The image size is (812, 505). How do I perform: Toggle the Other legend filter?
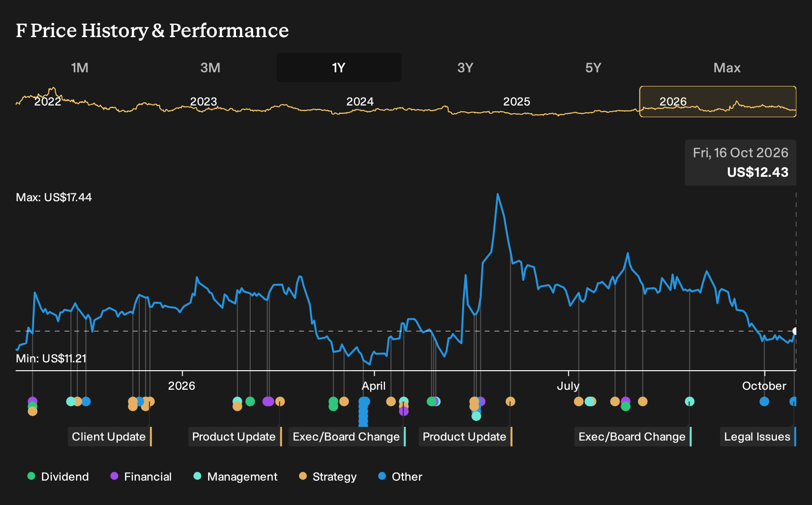(400, 477)
